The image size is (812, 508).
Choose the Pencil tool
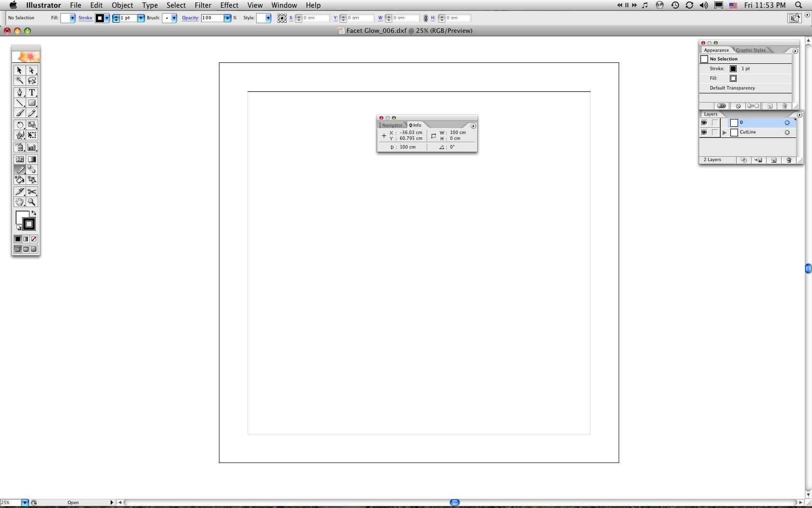click(x=32, y=113)
